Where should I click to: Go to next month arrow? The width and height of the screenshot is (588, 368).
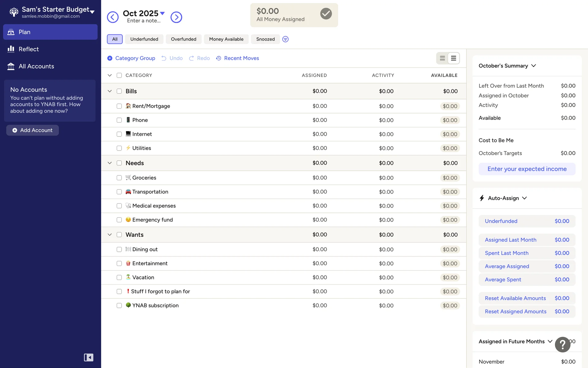point(176,17)
